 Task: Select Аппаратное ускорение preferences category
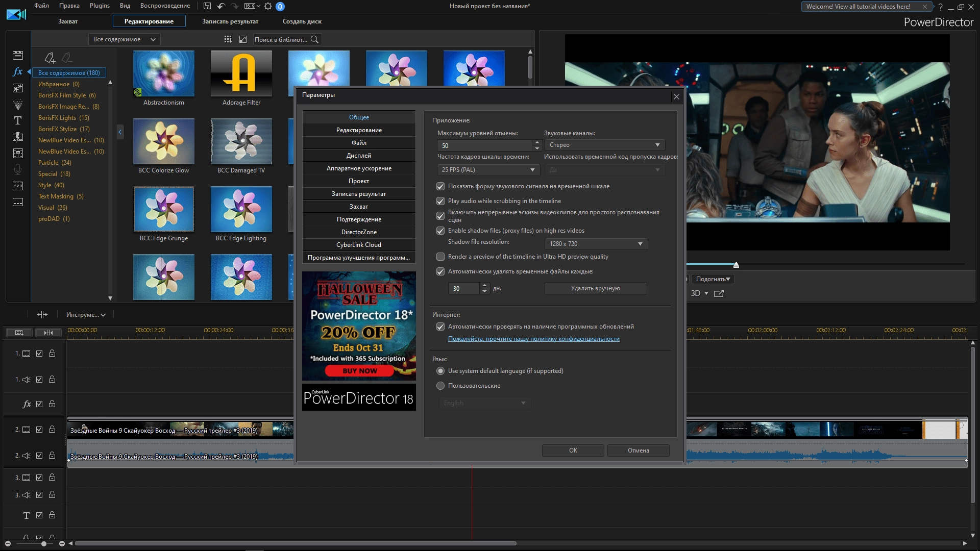tap(359, 168)
